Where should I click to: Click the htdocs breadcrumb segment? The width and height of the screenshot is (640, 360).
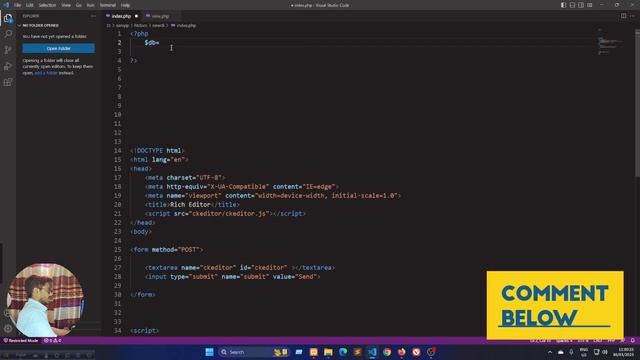pos(141,25)
